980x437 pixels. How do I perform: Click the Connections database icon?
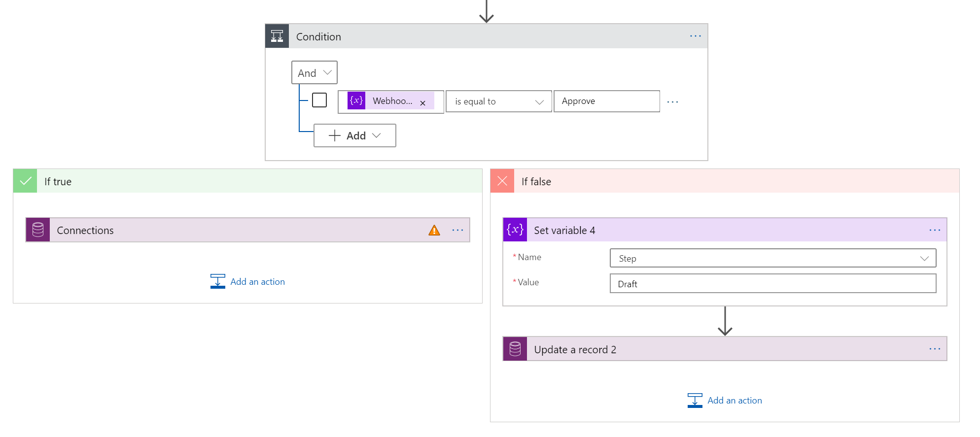click(x=38, y=230)
